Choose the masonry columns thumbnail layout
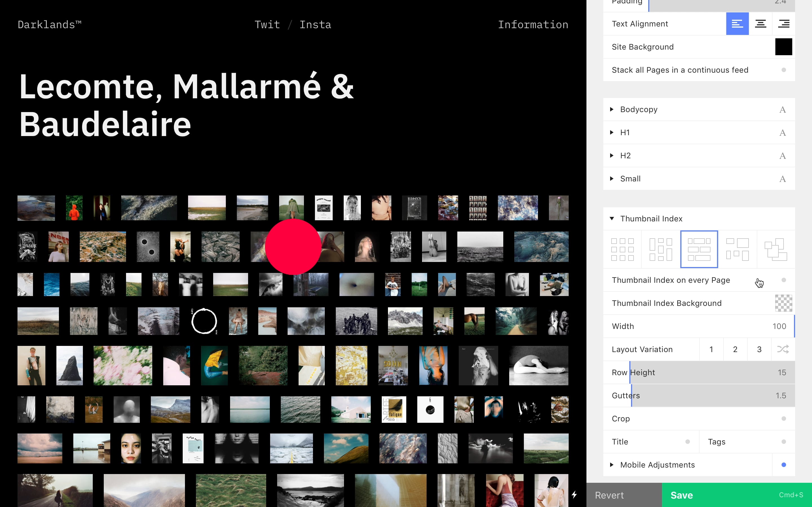The width and height of the screenshot is (812, 507). pos(661,250)
